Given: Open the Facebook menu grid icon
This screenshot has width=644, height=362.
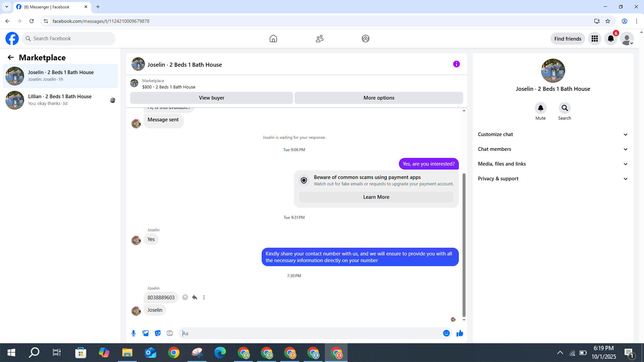Looking at the screenshot, I should pos(595,39).
